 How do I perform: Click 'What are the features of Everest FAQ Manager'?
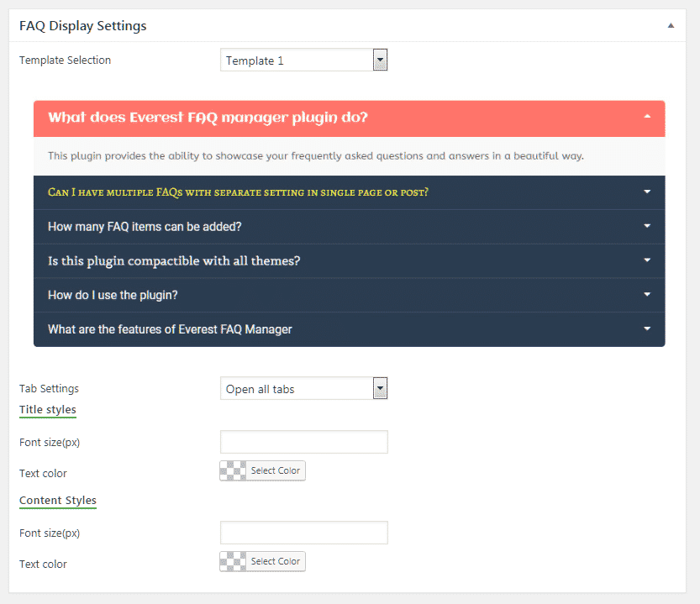[x=170, y=329]
